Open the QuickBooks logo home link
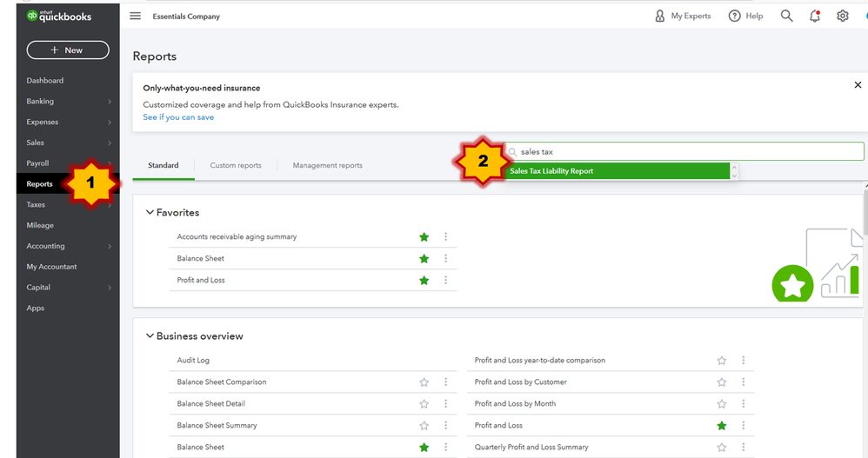 pos(58,16)
